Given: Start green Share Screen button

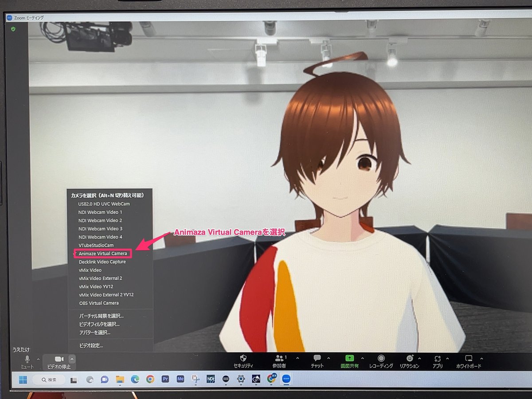Looking at the screenshot, I should point(350,361).
